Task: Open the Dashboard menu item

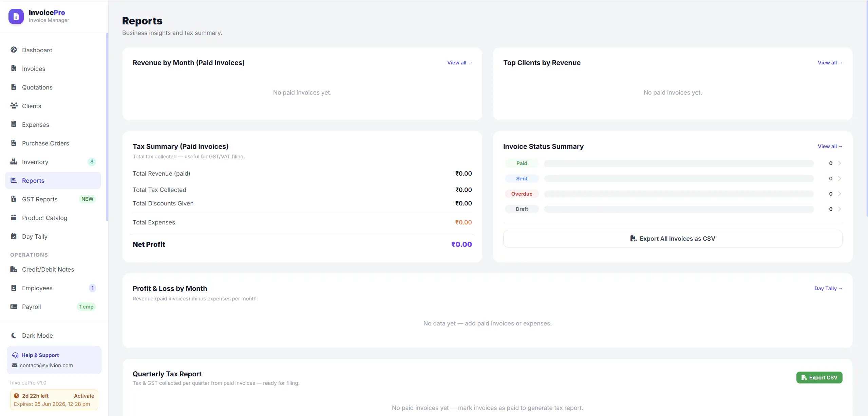Action: pyautogui.click(x=53, y=50)
